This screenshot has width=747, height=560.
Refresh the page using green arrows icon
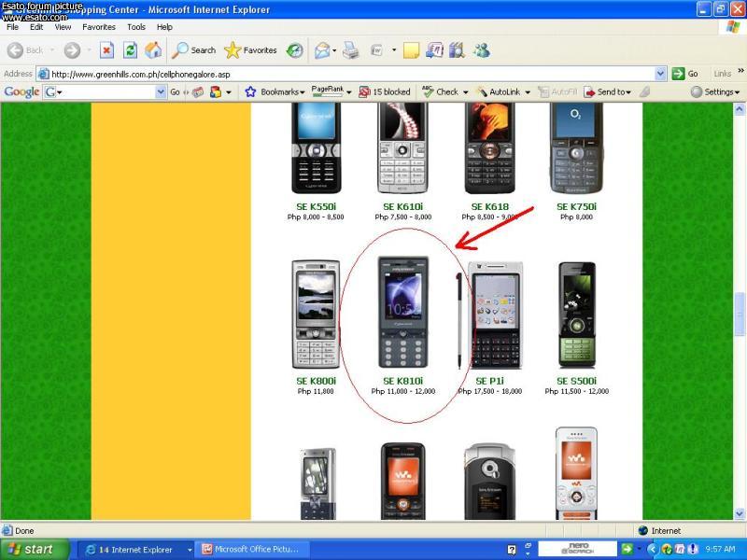(x=130, y=50)
